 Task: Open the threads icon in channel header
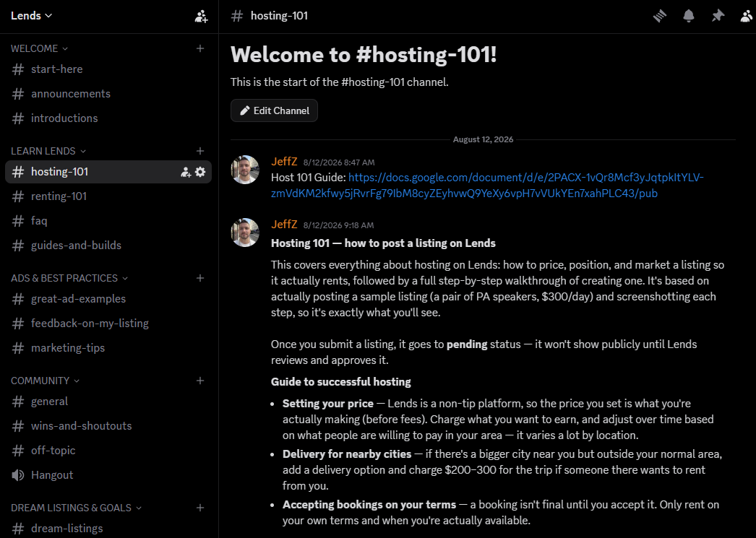pos(660,16)
